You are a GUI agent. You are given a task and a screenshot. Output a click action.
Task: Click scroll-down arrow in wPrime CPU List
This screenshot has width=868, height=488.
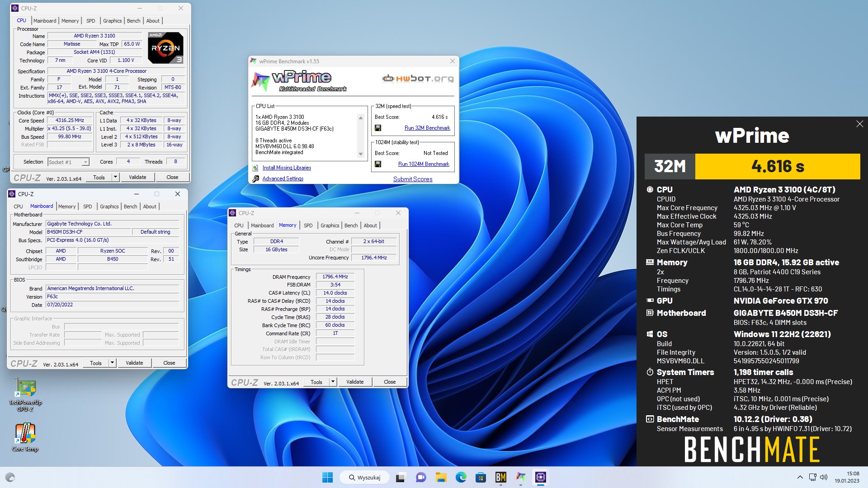[361, 154]
